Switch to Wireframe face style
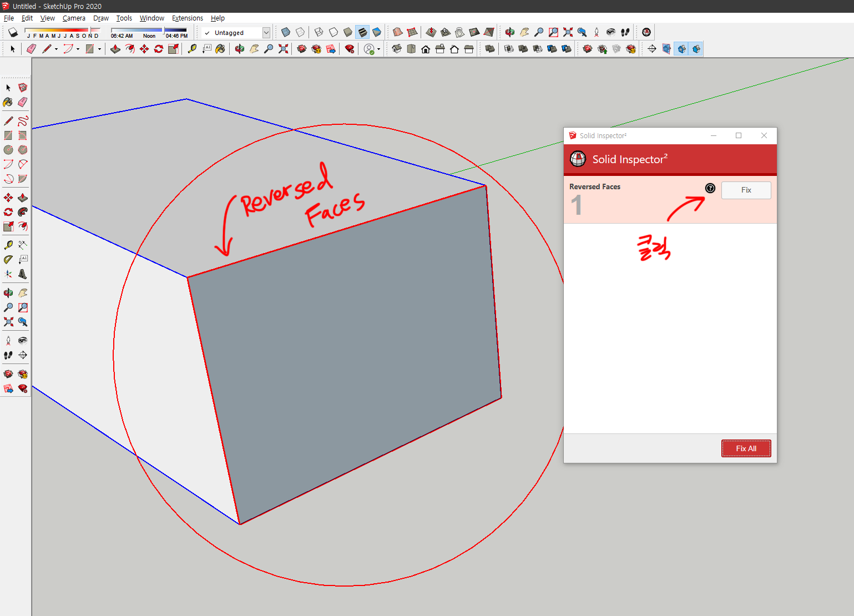 click(319, 32)
